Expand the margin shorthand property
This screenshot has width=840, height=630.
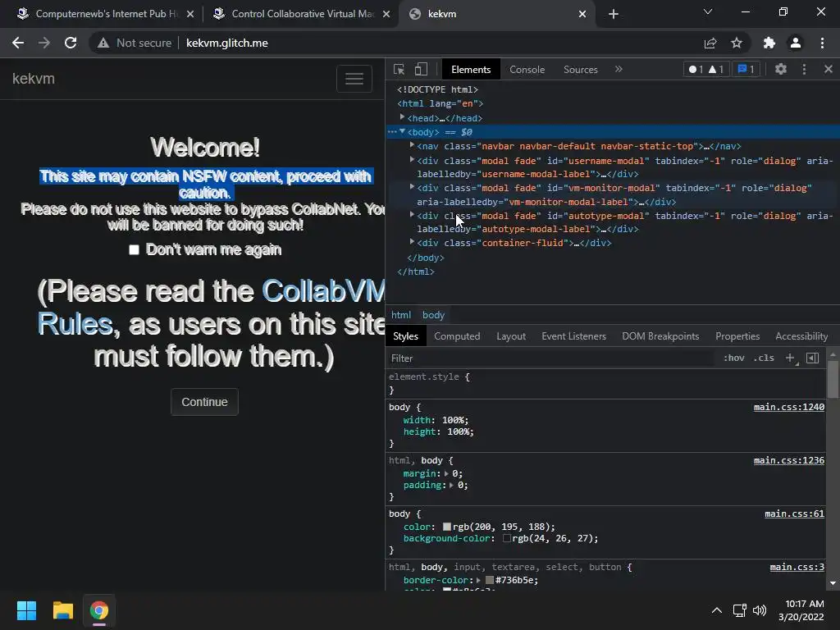coord(446,473)
